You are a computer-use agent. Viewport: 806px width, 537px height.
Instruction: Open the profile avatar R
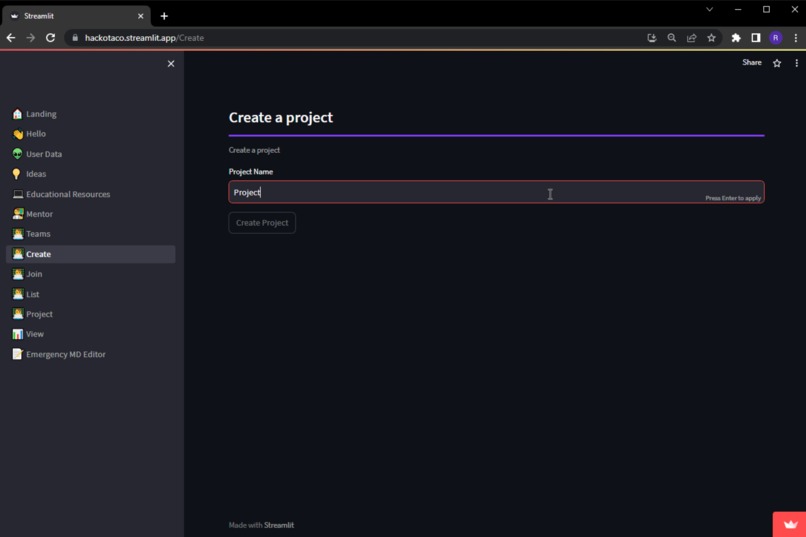(x=776, y=38)
